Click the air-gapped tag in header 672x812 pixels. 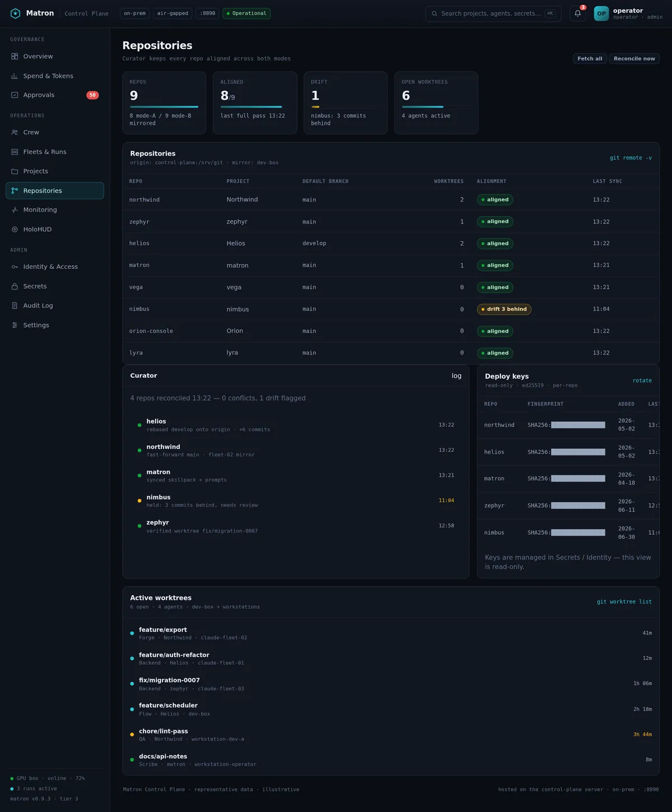point(172,13)
